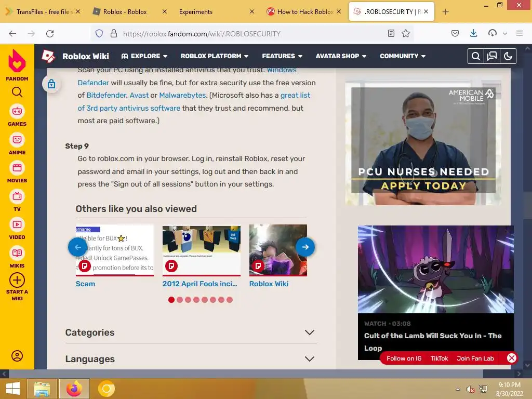Open File Explorer from the taskbar

click(42, 389)
